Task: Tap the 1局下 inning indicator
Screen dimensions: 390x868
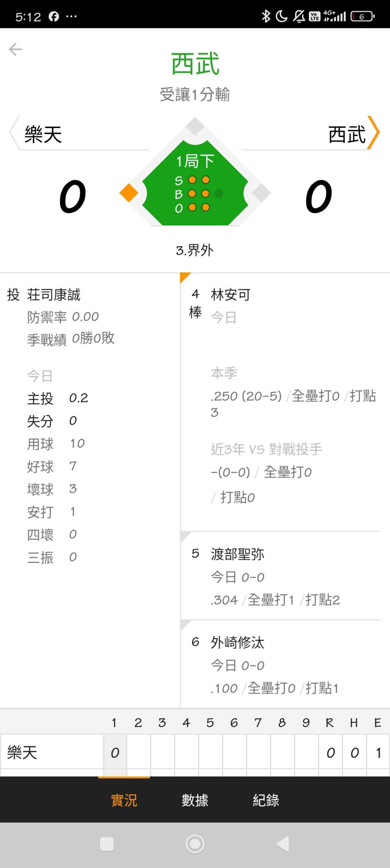Action: pos(195,161)
